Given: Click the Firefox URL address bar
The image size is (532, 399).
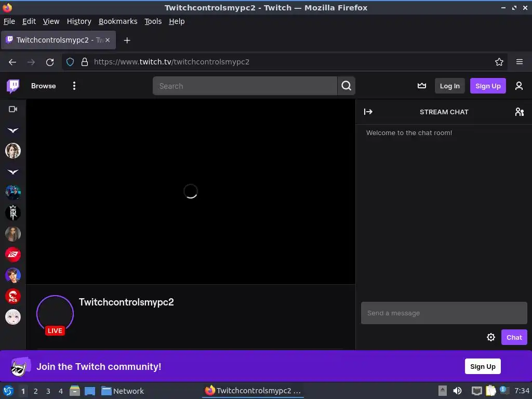Looking at the screenshot, I should coord(285,62).
